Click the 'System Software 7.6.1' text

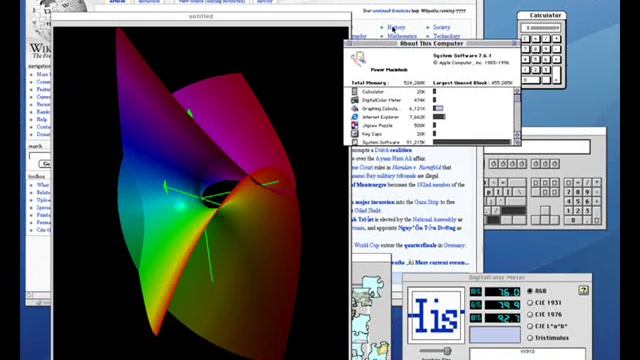(462, 56)
